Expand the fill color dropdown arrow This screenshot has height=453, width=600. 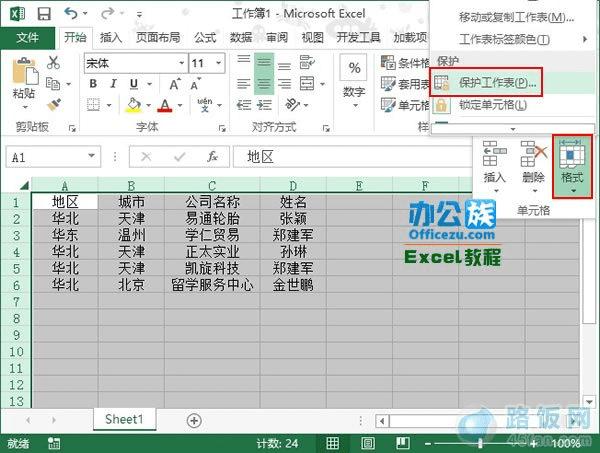click(148, 105)
